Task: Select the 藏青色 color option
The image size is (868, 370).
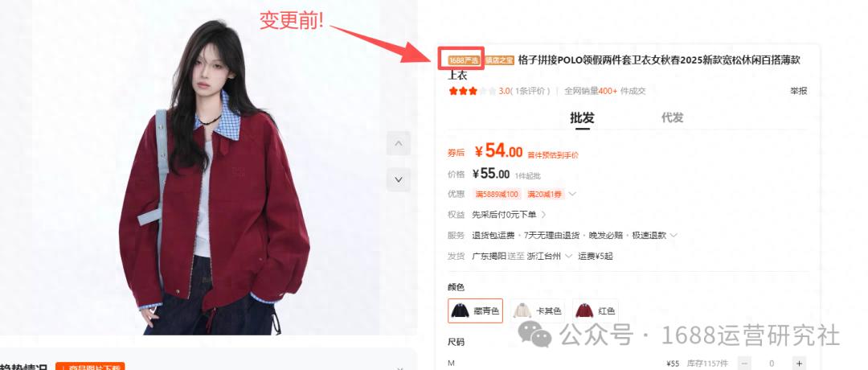Action: pyautogui.click(x=476, y=310)
